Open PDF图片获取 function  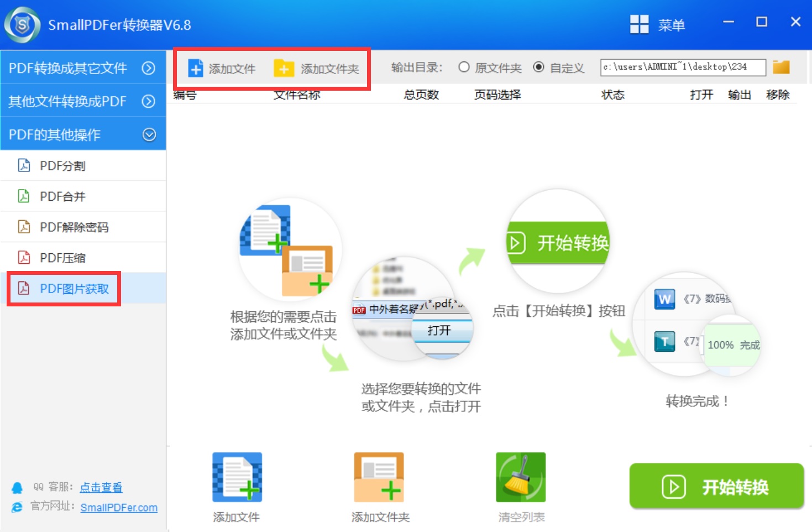pyautogui.click(x=83, y=288)
